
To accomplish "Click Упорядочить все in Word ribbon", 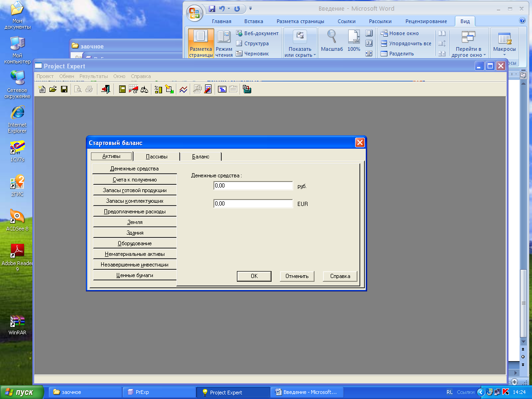I will [x=406, y=43].
